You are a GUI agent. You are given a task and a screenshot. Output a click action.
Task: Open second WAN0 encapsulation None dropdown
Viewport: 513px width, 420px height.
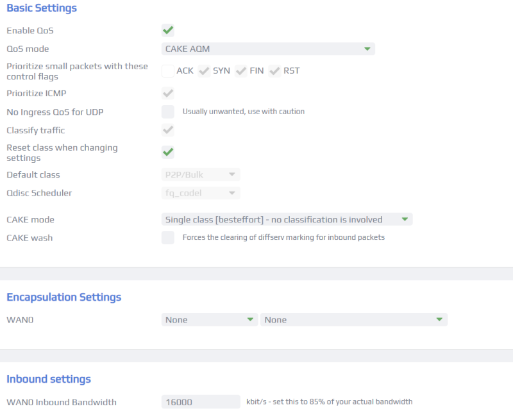point(354,319)
